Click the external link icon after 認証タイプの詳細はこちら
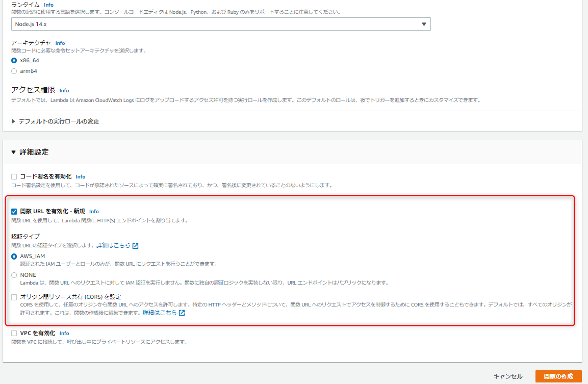Screen dimensions: 588x384 tap(134, 245)
